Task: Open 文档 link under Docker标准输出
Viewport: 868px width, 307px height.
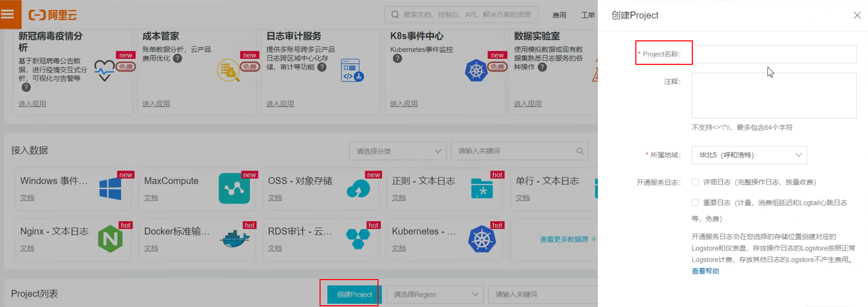Action: 151,248
